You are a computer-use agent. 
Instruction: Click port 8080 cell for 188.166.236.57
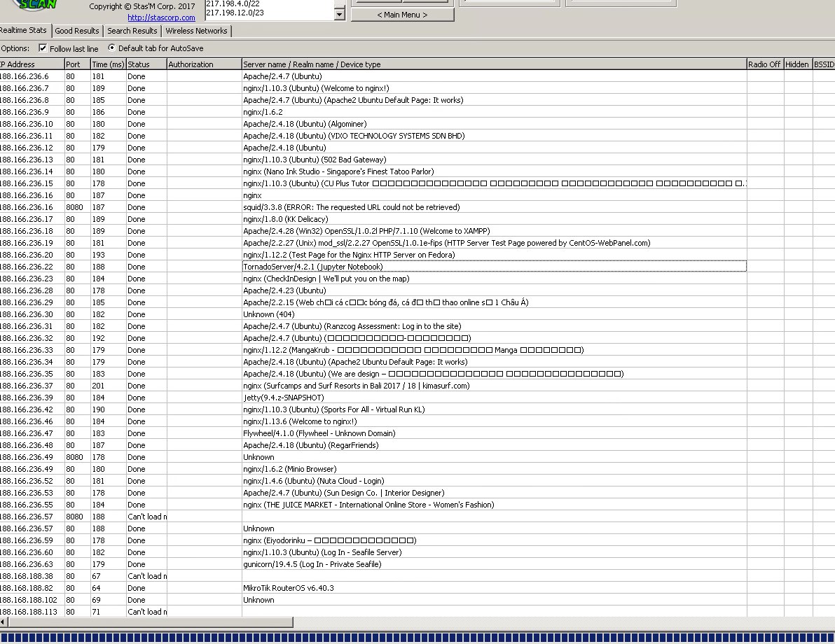[77, 517]
